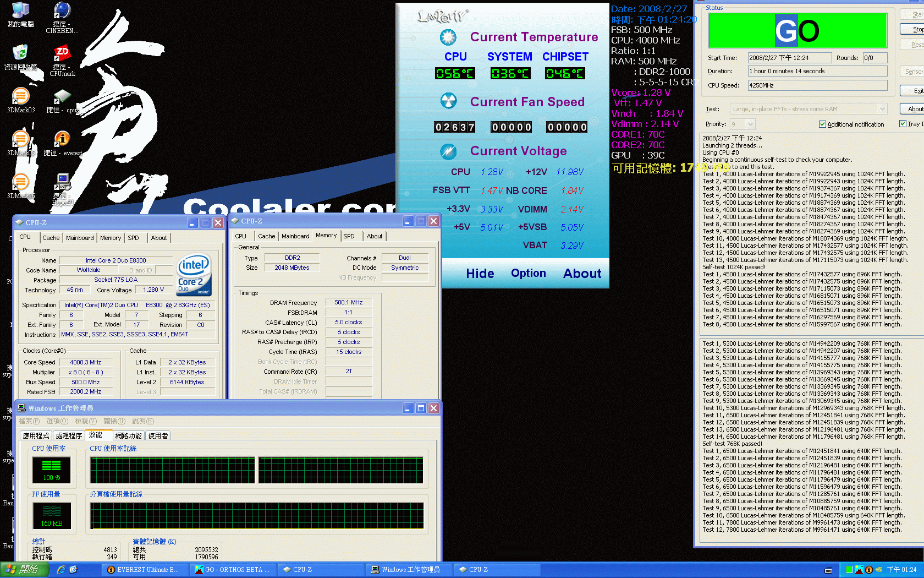Launch the ZD CPUmark shortcut

(62, 61)
